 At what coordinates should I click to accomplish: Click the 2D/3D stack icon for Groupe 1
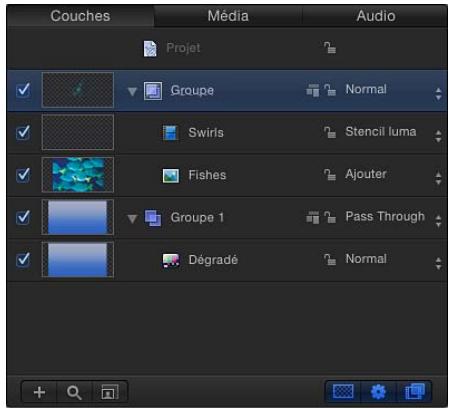coord(313,217)
